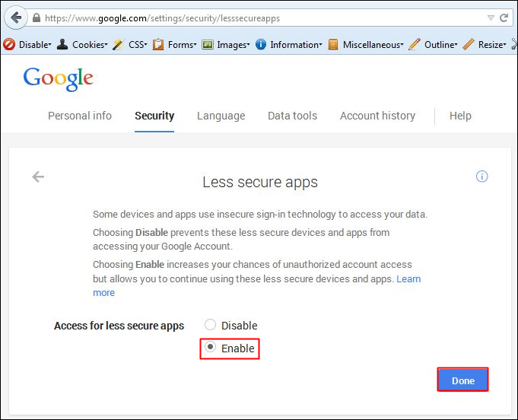Screen dimensions: 518x420
Task: Click the grey back arrow beside Less secure apps
Action: click(x=38, y=177)
